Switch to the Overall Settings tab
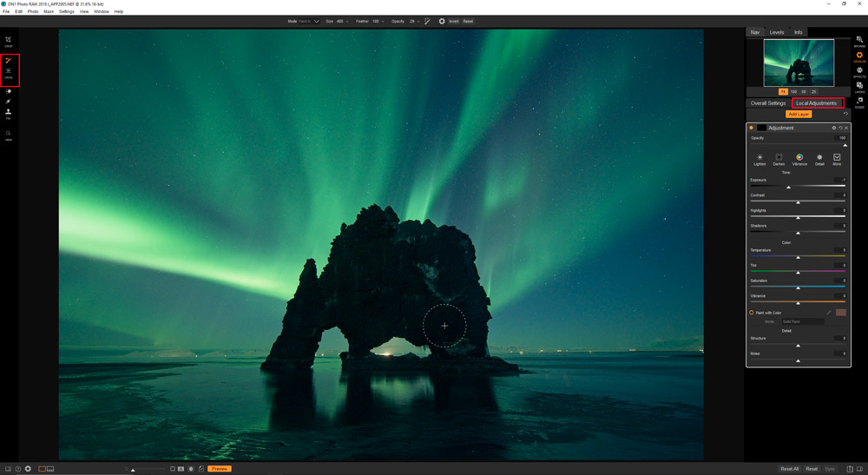868x475 pixels. click(768, 103)
